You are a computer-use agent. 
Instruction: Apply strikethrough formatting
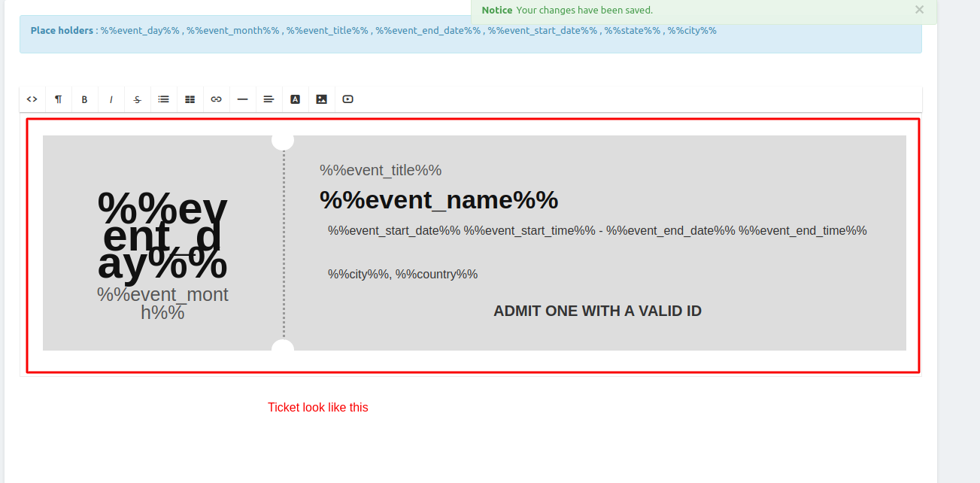[x=137, y=99]
